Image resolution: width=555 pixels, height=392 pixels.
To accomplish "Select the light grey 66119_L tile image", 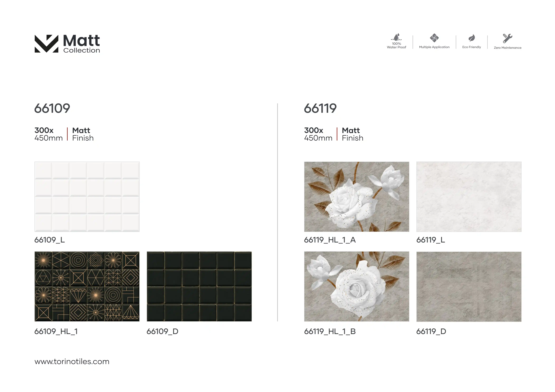I will click(469, 197).
